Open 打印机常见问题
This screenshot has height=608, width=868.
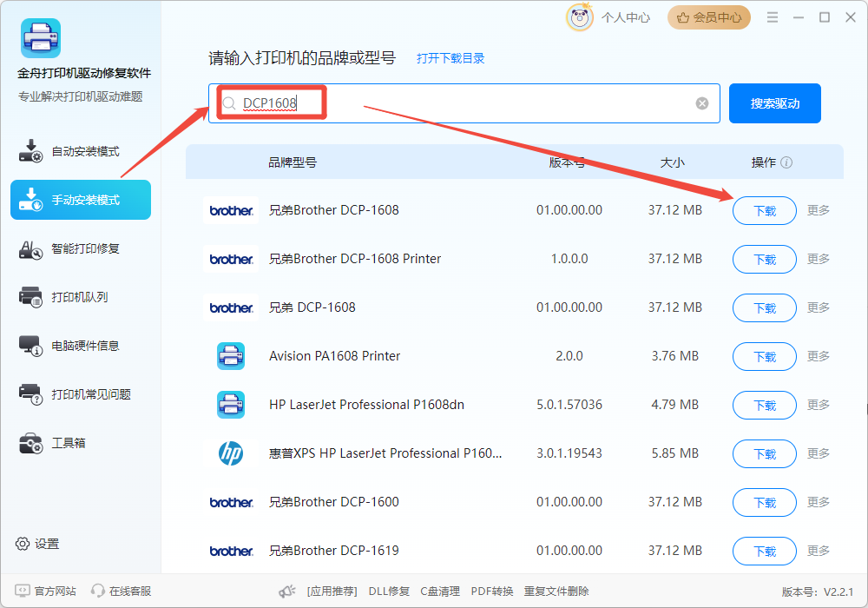tap(81, 394)
